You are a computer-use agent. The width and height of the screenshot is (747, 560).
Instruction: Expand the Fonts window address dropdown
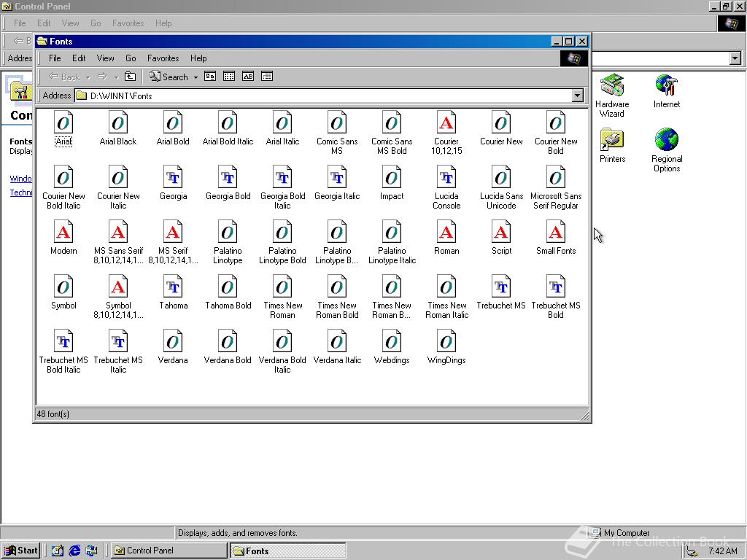[578, 96]
